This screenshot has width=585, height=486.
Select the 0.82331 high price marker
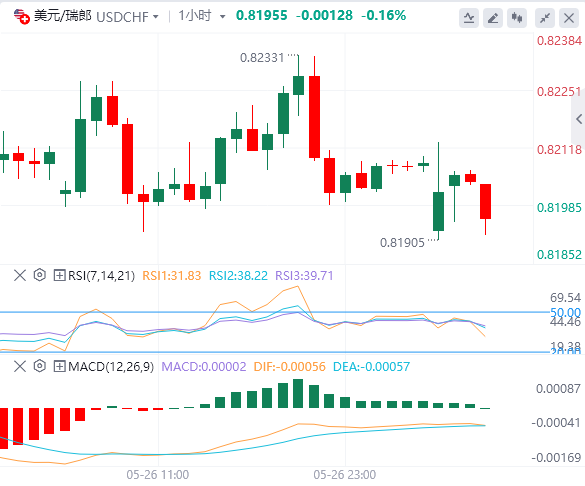click(x=262, y=58)
